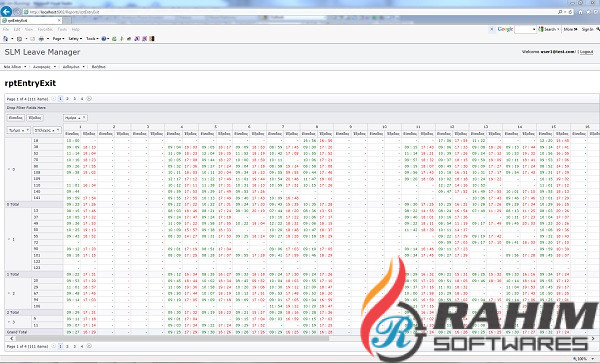600x363 pixels.
Task: Open the Page dropdown in command bar
Action: 58,39
